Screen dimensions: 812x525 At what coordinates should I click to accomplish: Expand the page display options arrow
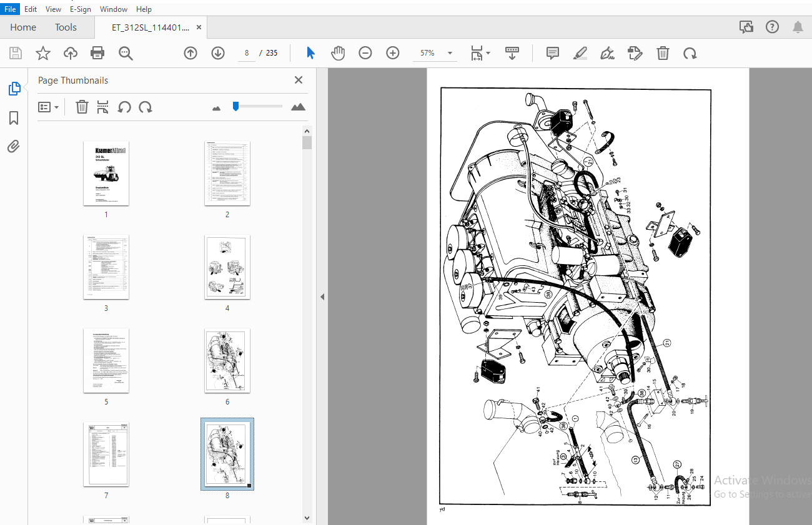coord(488,53)
